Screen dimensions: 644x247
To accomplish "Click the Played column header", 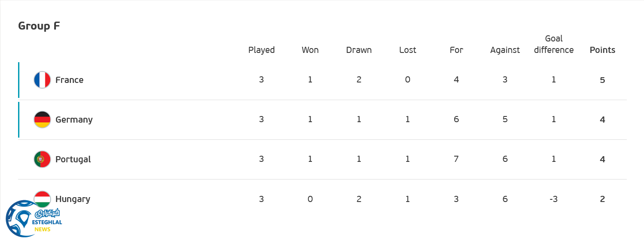I will 261,50.
